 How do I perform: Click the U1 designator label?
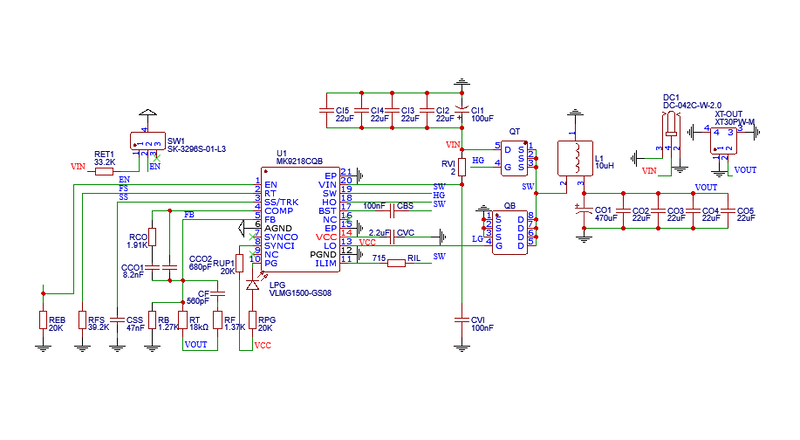282,154
